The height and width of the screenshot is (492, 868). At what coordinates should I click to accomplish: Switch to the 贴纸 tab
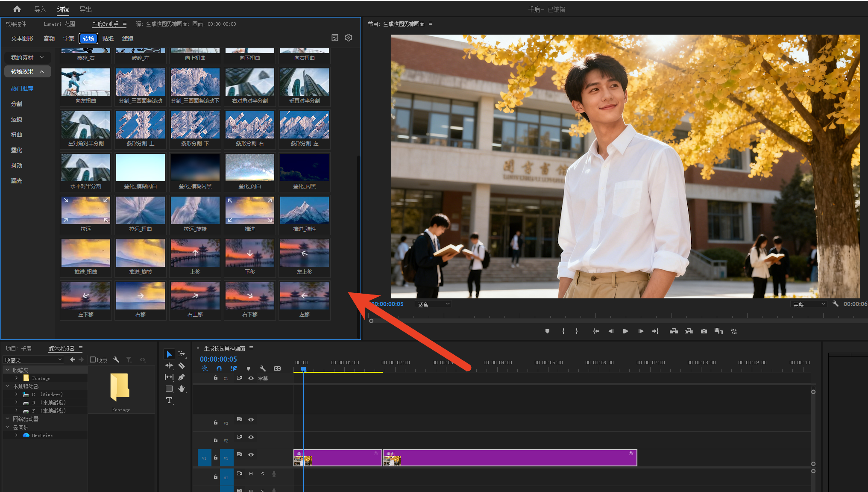(108, 38)
